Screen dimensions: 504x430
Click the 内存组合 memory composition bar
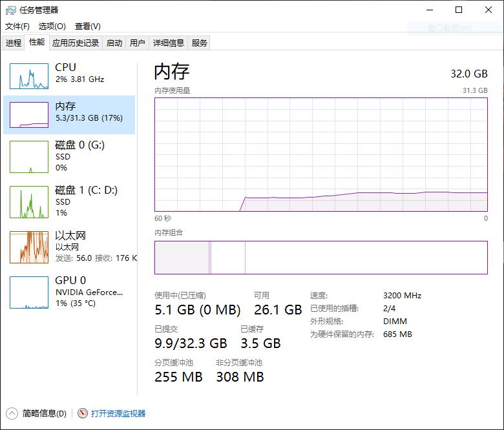[320, 257]
